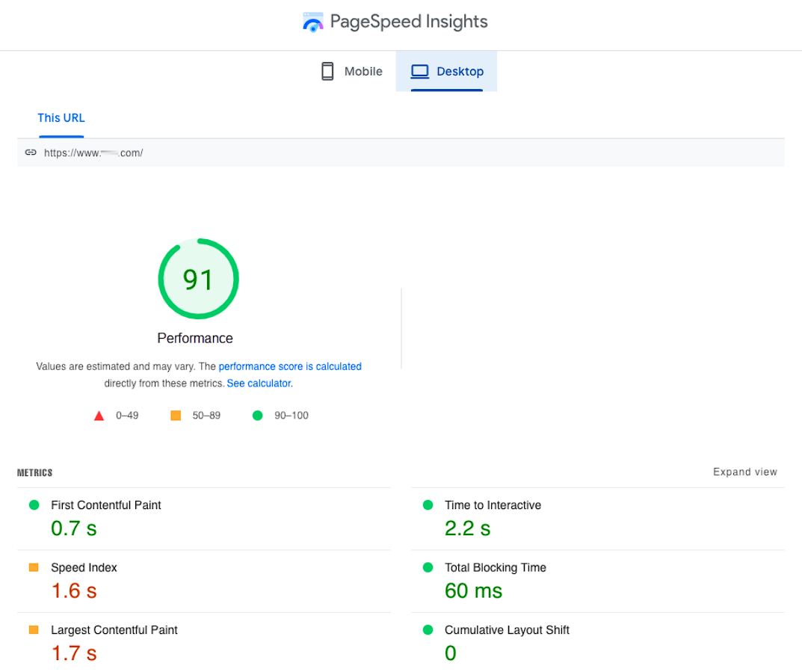Click the mobile phone icon

point(327,72)
